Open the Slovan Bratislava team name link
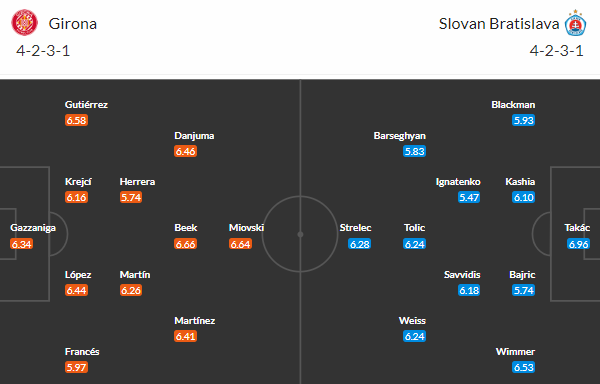 (x=499, y=24)
